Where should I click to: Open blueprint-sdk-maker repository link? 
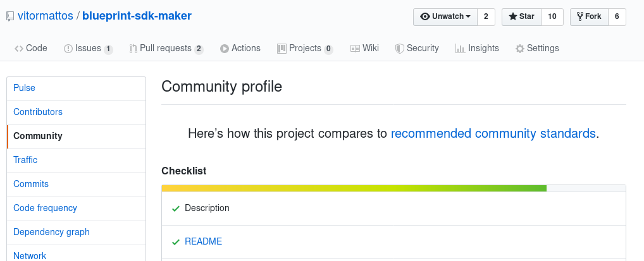137,16
